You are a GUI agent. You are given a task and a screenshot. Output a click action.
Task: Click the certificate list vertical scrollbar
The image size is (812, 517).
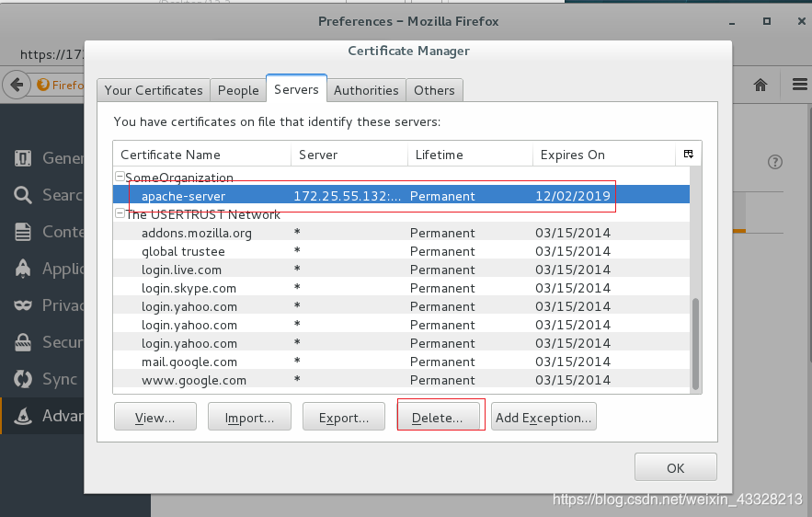coord(695,343)
